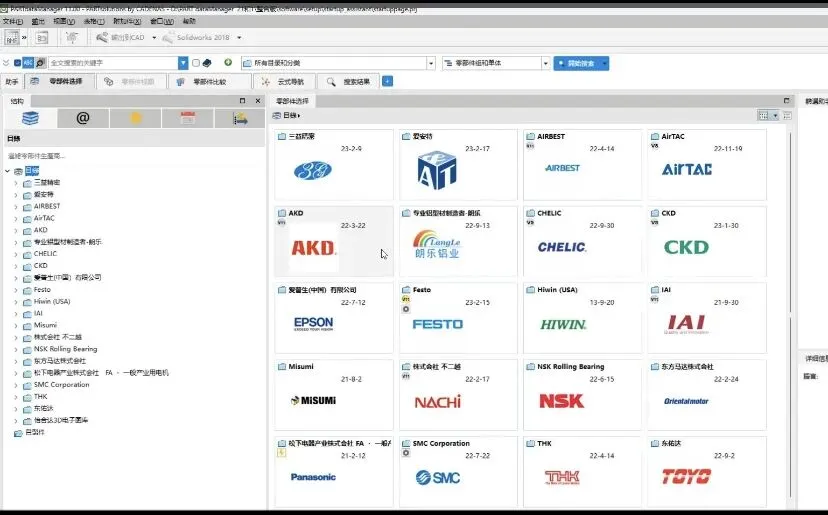Screen dimensions: 828x515
Task: Toggle the blue checkbox left of ABC icon
Action: [17, 63]
